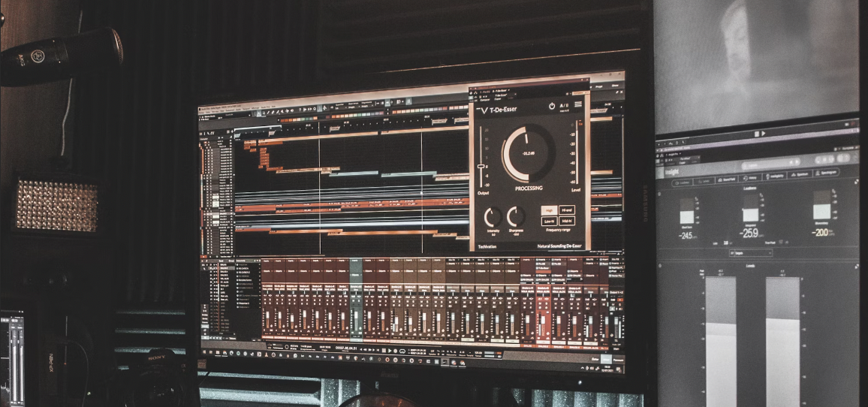Select the High frequency range button

tap(549, 210)
